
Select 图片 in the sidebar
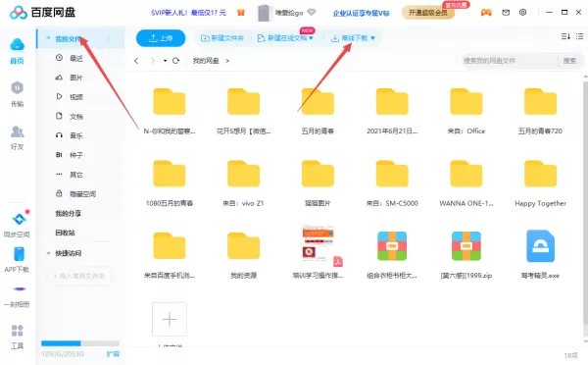(76, 78)
